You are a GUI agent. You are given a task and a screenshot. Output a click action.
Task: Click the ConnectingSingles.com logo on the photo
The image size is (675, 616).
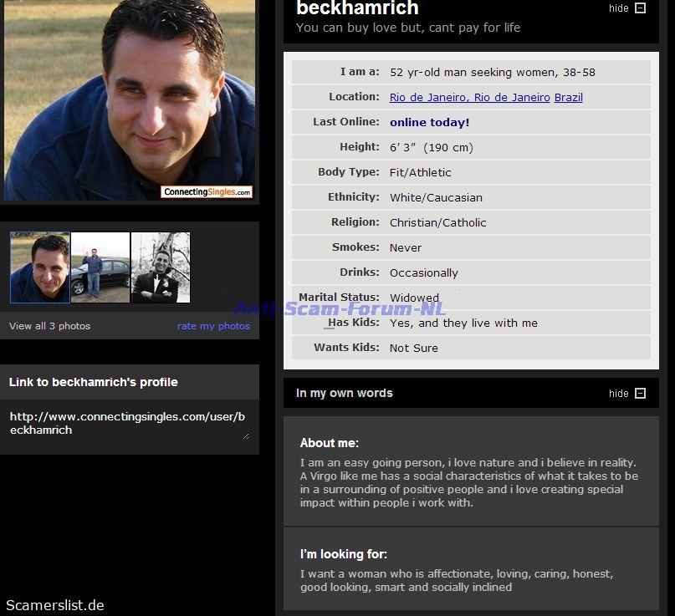click(x=207, y=192)
